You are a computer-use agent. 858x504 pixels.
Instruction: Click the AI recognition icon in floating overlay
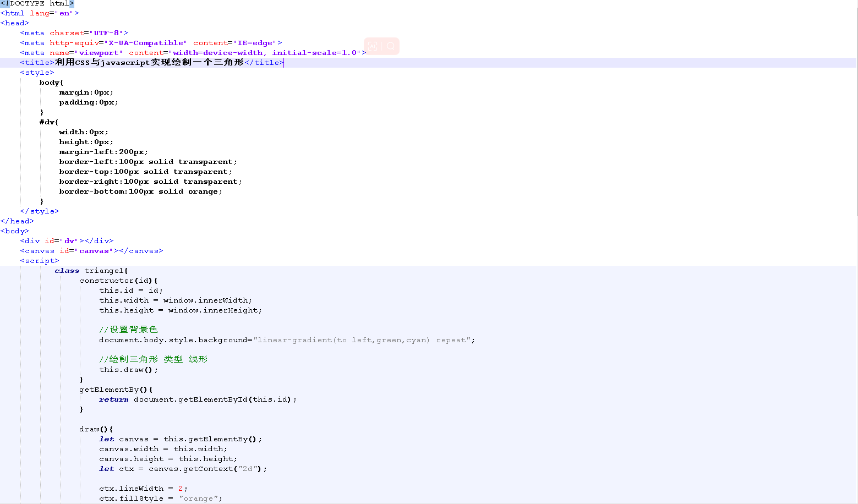coord(373,46)
